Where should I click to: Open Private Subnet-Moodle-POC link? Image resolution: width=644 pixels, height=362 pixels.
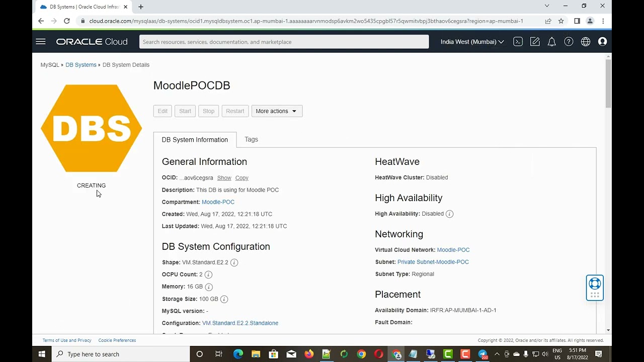point(433,262)
